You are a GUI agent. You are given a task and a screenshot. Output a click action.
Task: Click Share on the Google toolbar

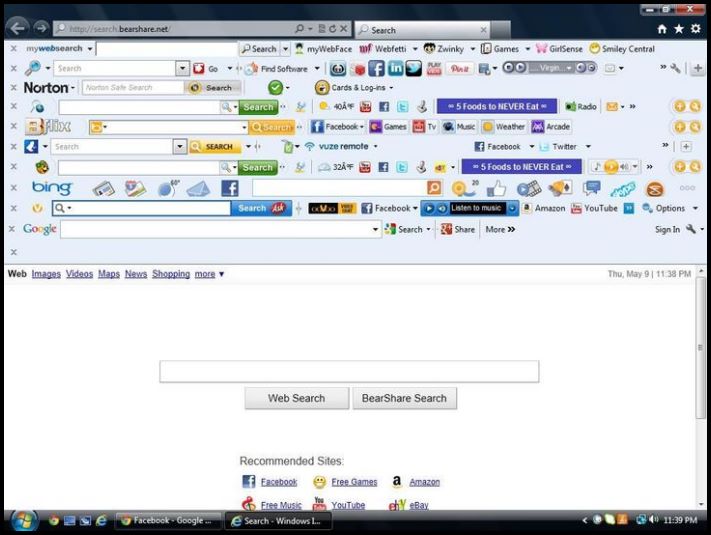[x=458, y=229]
